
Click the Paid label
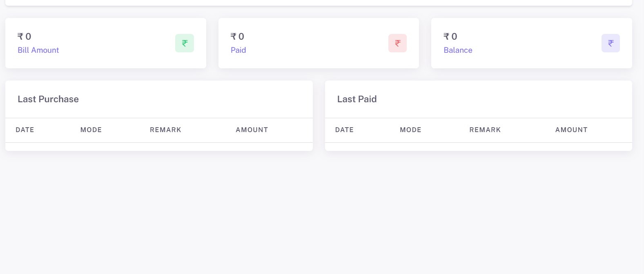click(x=238, y=50)
